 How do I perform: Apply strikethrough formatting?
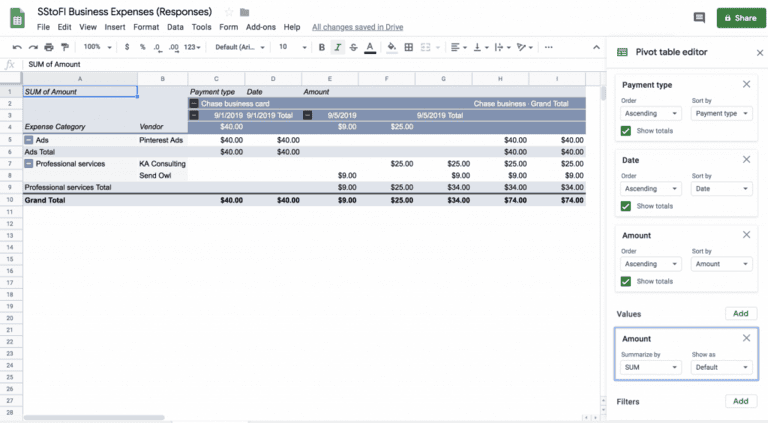(353, 47)
